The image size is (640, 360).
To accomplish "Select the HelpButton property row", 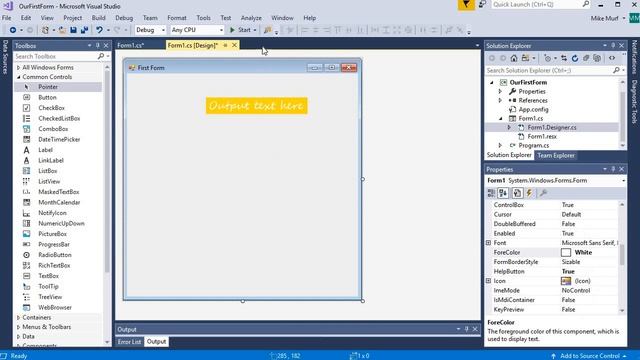I will click(553, 271).
